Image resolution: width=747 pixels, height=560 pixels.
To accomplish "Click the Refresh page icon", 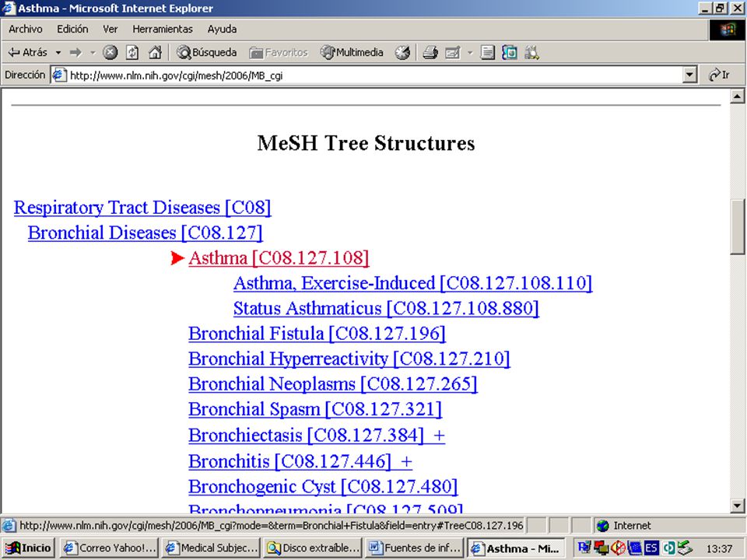I will point(132,52).
